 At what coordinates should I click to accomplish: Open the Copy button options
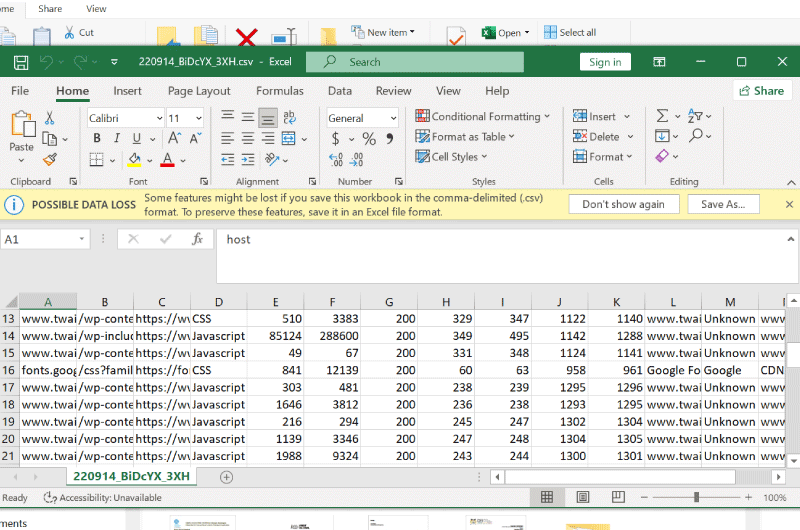click(65, 139)
